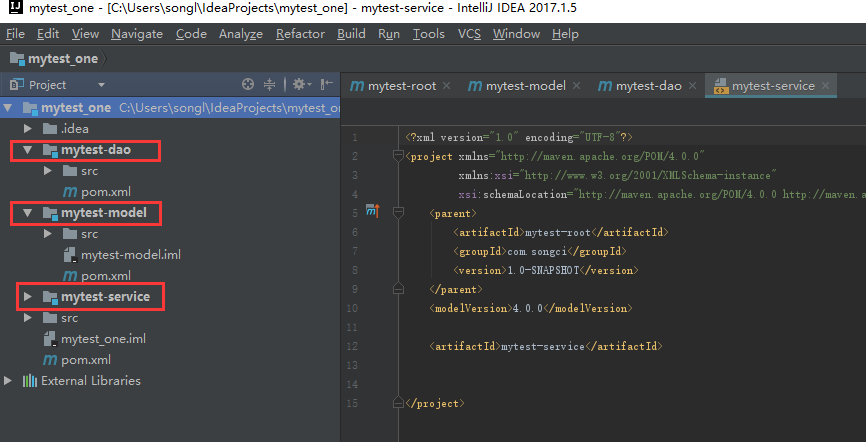Close the mytest-service editor tab

(826, 86)
